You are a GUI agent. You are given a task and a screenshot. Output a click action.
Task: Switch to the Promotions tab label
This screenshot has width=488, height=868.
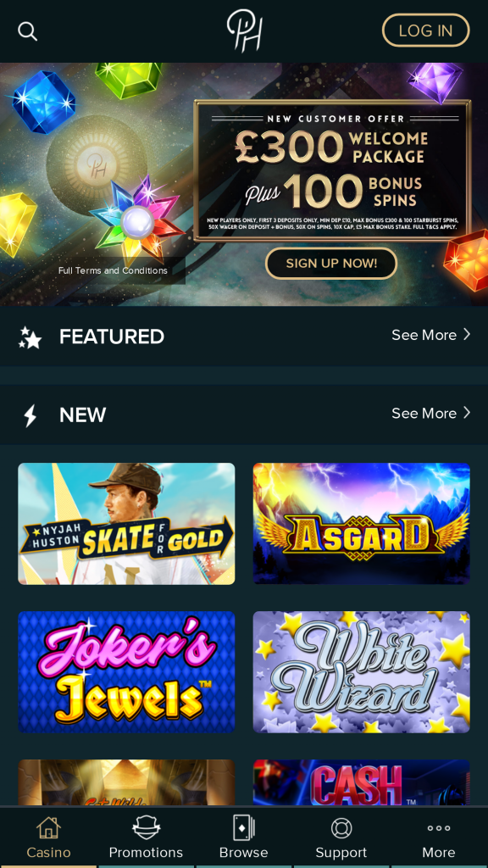[x=146, y=852]
